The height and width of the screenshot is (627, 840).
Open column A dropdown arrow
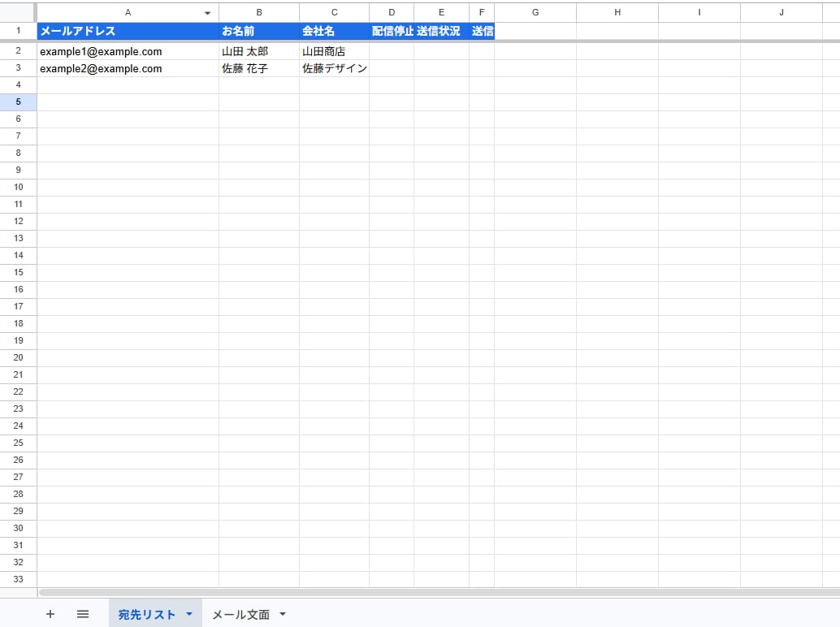207,13
